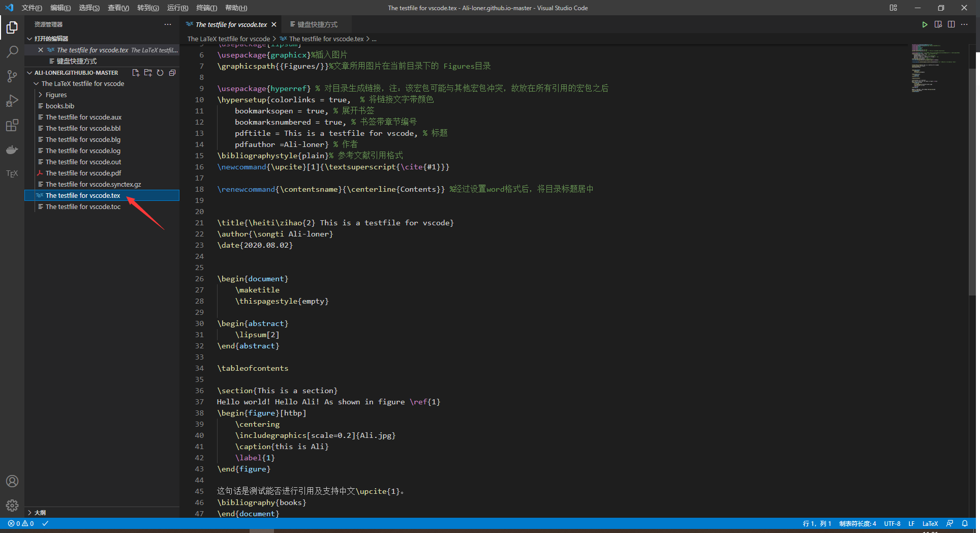Open the 文件(F) menu
Viewport: 980px width, 533px height.
coord(32,8)
